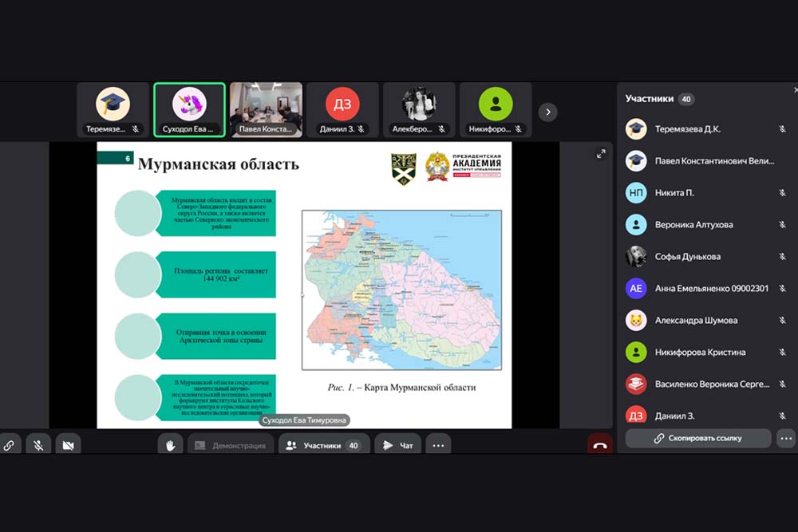The width and height of the screenshot is (798, 532).
Task: Expand the shared presentation to fullscreen
Action: click(x=601, y=154)
